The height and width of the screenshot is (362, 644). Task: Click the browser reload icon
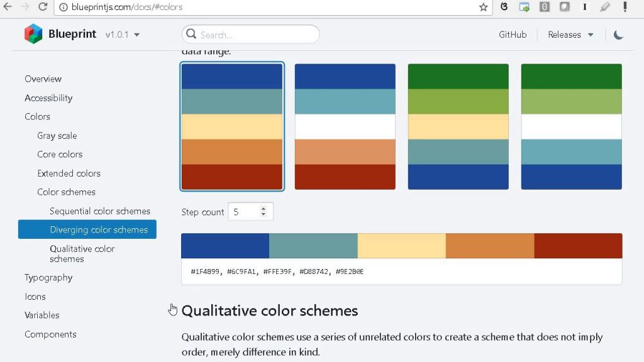pyautogui.click(x=42, y=6)
